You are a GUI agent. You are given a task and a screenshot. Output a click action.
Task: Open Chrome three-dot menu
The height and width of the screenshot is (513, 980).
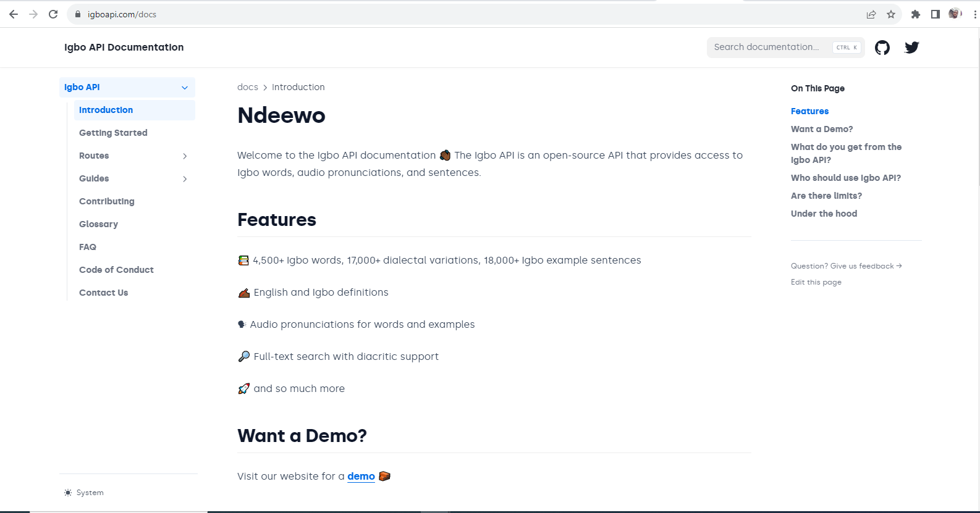[x=975, y=14]
